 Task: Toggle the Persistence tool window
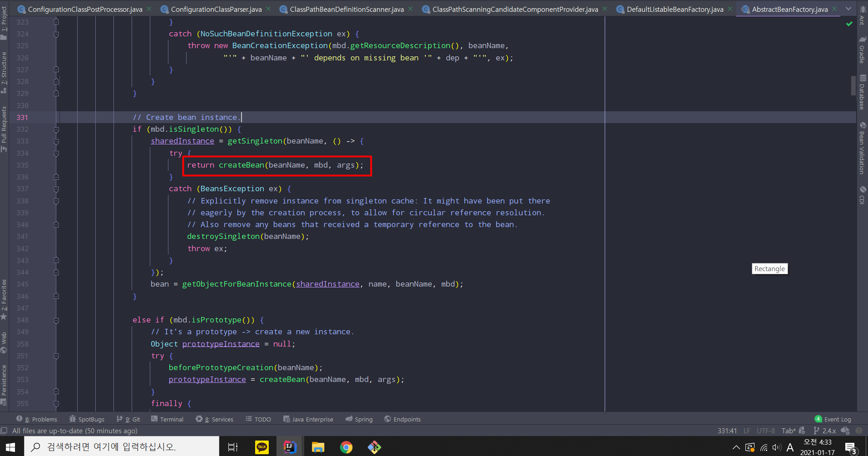[x=4, y=385]
